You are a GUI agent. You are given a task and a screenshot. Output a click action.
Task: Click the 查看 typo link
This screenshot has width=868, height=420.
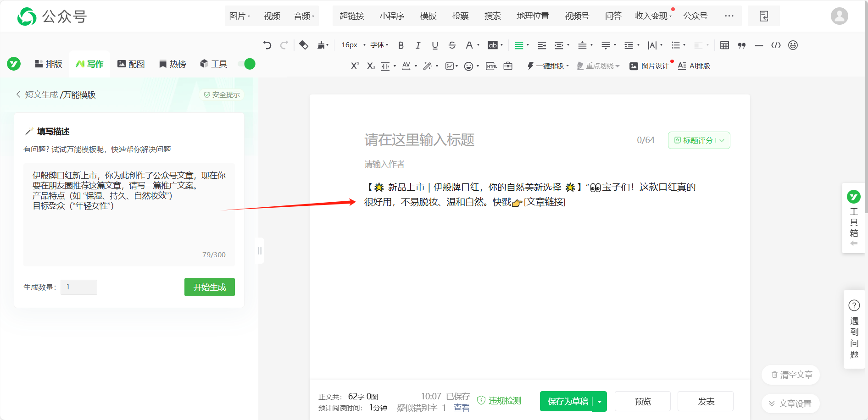point(462,408)
